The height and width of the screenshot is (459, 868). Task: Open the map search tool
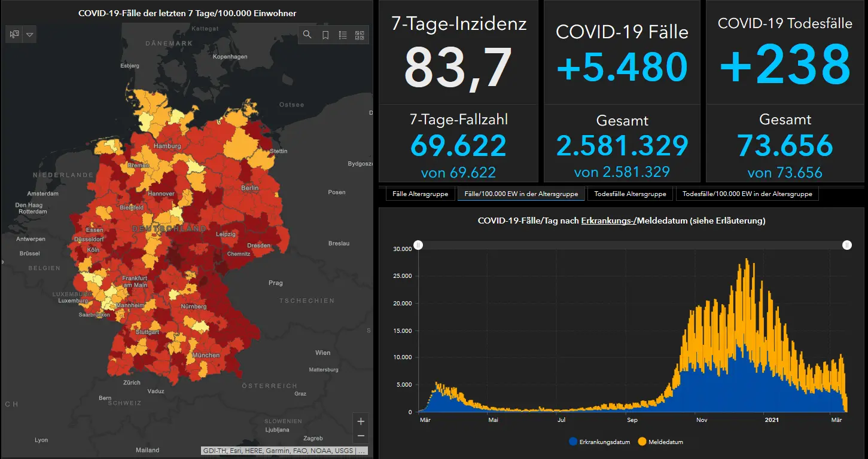pyautogui.click(x=307, y=35)
